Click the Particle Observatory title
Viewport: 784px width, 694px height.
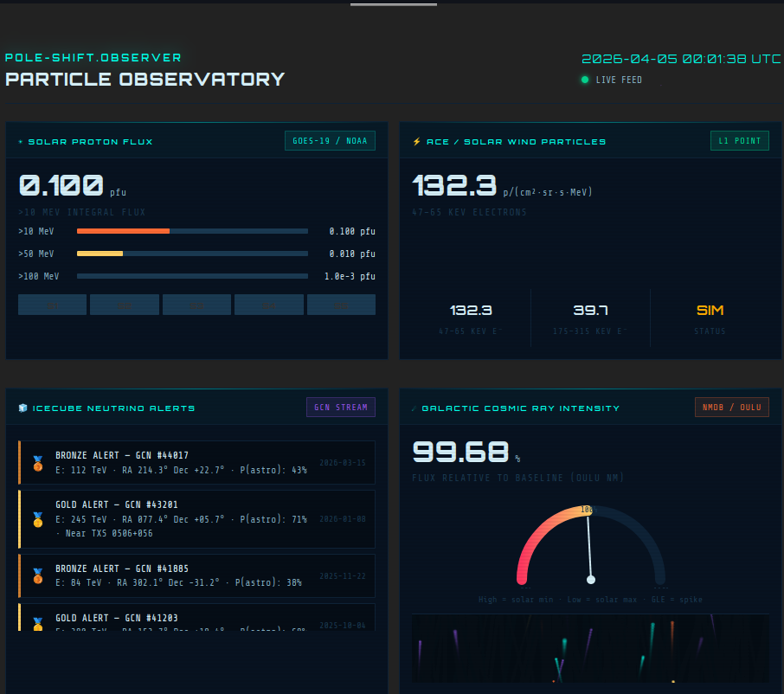tap(145, 79)
